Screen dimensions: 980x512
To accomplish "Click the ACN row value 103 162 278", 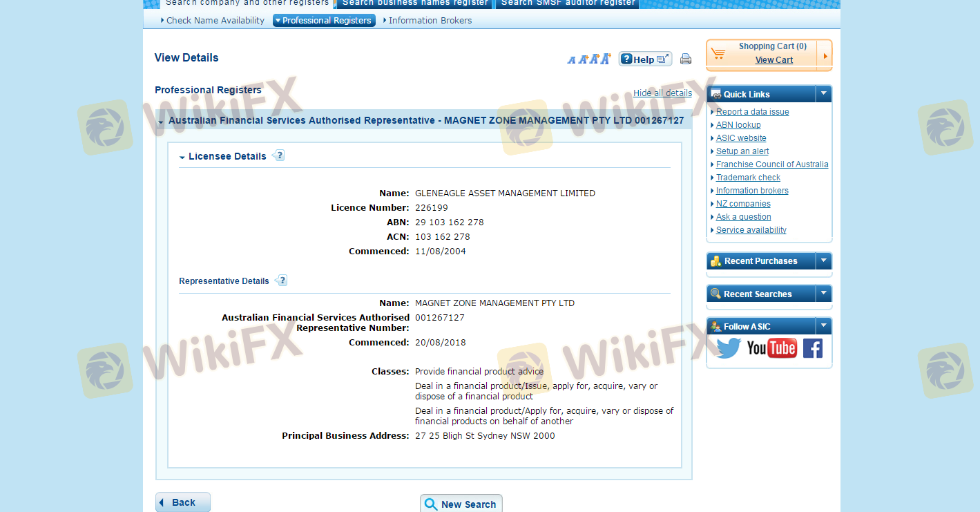I will point(443,237).
